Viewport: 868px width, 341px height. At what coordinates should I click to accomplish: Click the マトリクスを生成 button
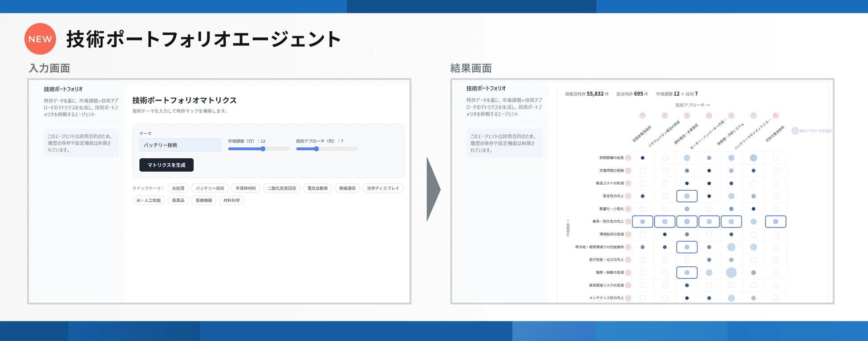(x=166, y=165)
